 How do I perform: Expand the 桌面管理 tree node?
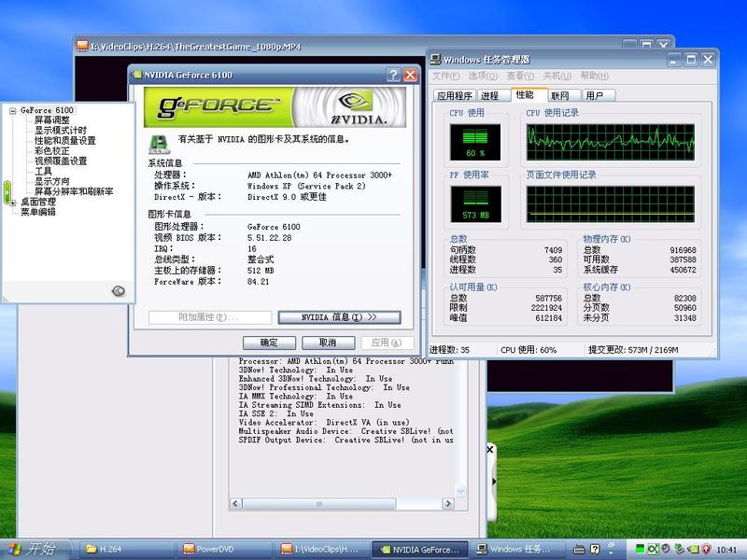[13, 203]
